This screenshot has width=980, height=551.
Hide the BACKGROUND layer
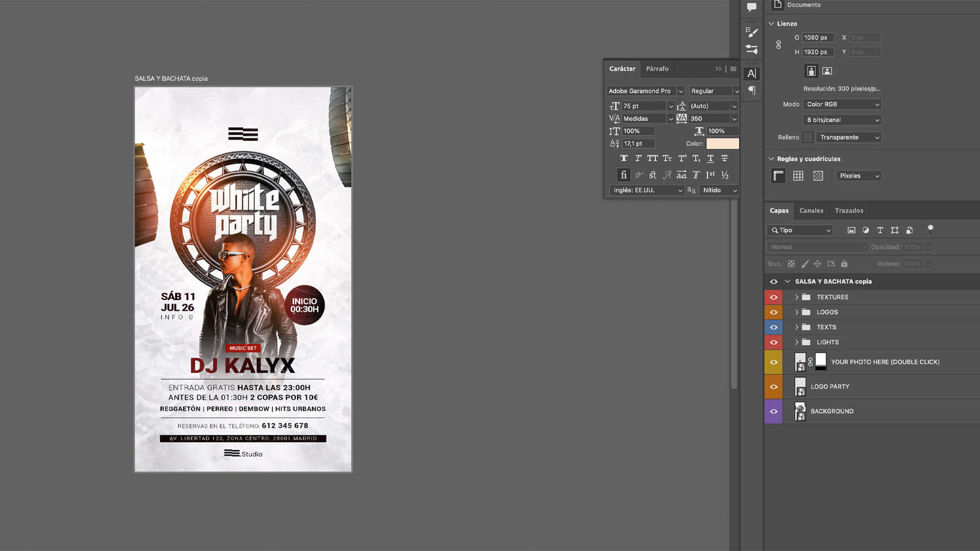(774, 411)
